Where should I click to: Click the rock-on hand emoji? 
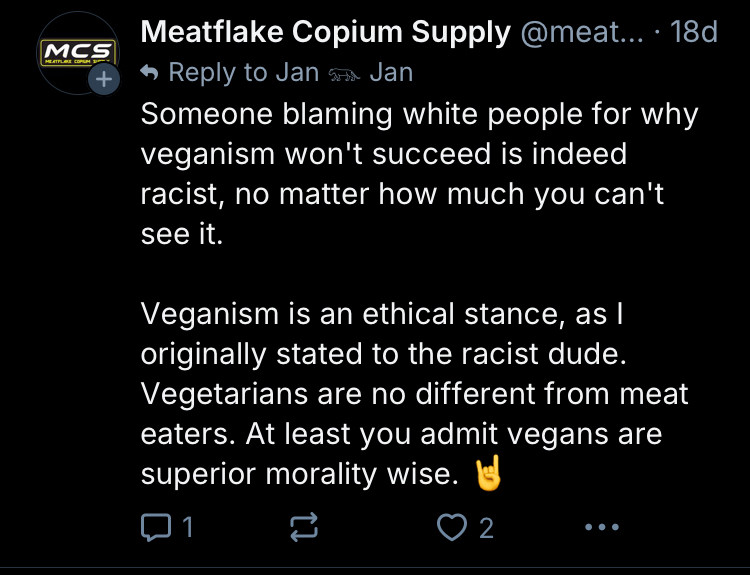(x=487, y=473)
